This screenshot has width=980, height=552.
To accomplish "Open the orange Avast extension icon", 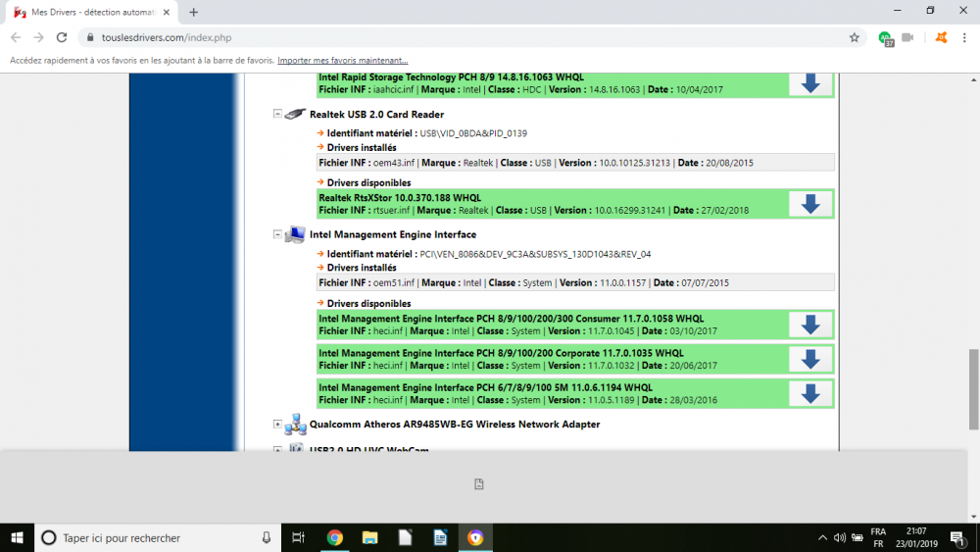I will pyautogui.click(x=941, y=37).
